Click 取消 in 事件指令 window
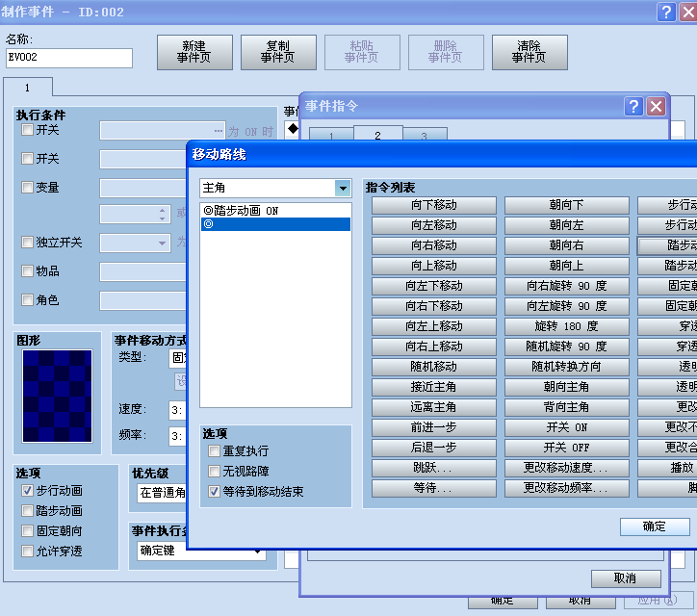This screenshot has width=697, height=616. pos(626,578)
